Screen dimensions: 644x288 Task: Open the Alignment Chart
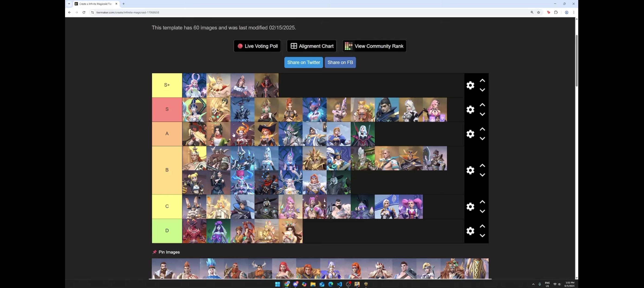point(312,46)
